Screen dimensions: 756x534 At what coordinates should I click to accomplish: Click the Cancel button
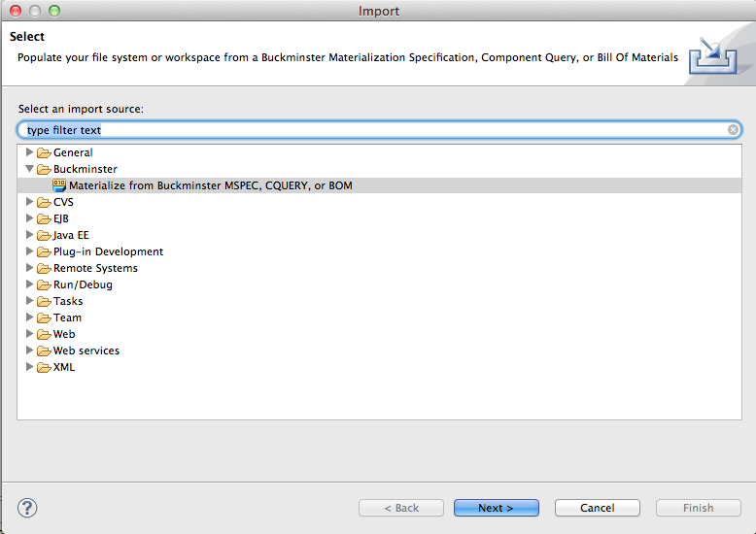click(x=598, y=508)
